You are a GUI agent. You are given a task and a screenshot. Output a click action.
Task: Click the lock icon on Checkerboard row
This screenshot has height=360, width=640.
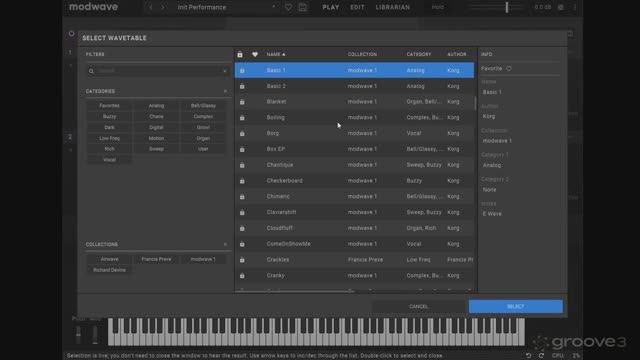point(242,181)
